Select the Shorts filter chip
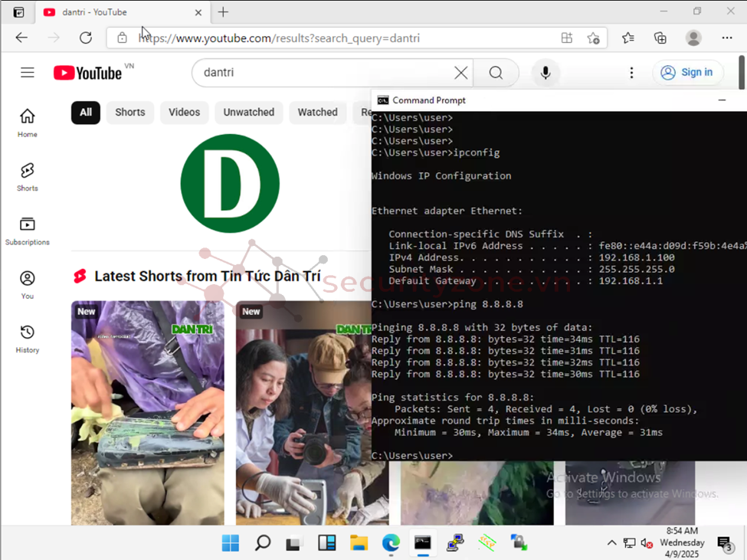The height and width of the screenshot is (560, 747). click(130, 113)
